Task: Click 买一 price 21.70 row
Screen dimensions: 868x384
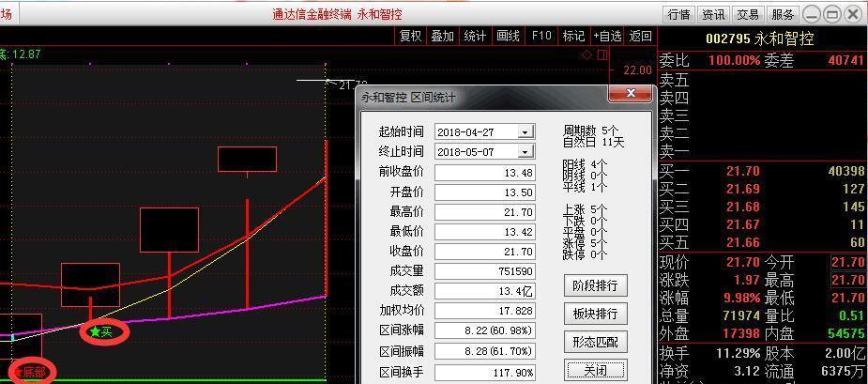Action: [762, 171]
